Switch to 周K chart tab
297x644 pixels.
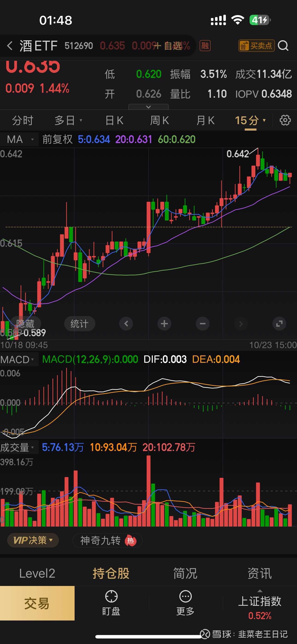coord(160,120)
